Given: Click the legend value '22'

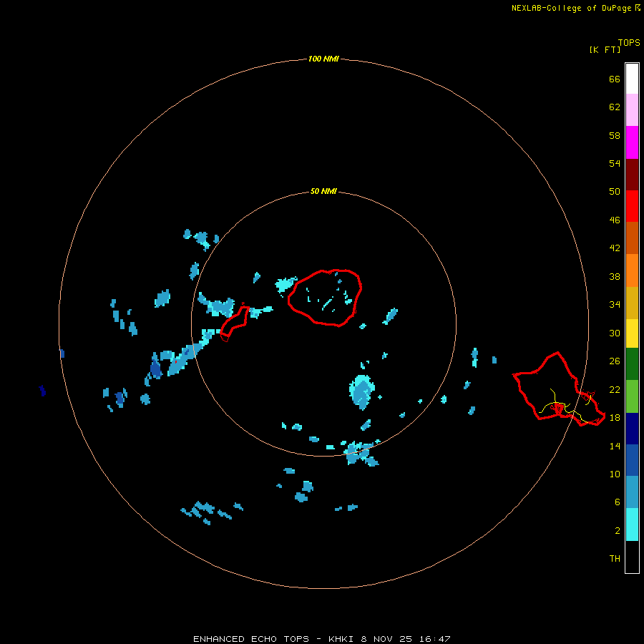Looking at the screenshot, I should point(615,390).
